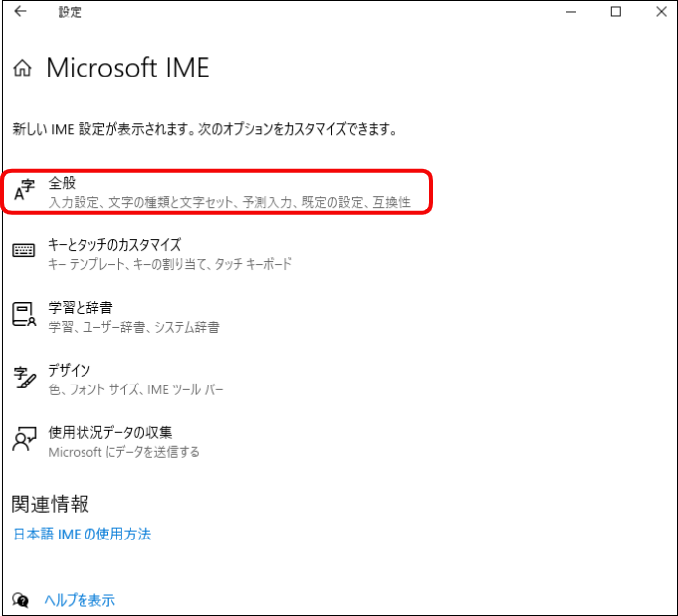The height and width of the screenshot is (616, 678).
Task: Open 使用状況データの収集 settings
Action: 106,442
